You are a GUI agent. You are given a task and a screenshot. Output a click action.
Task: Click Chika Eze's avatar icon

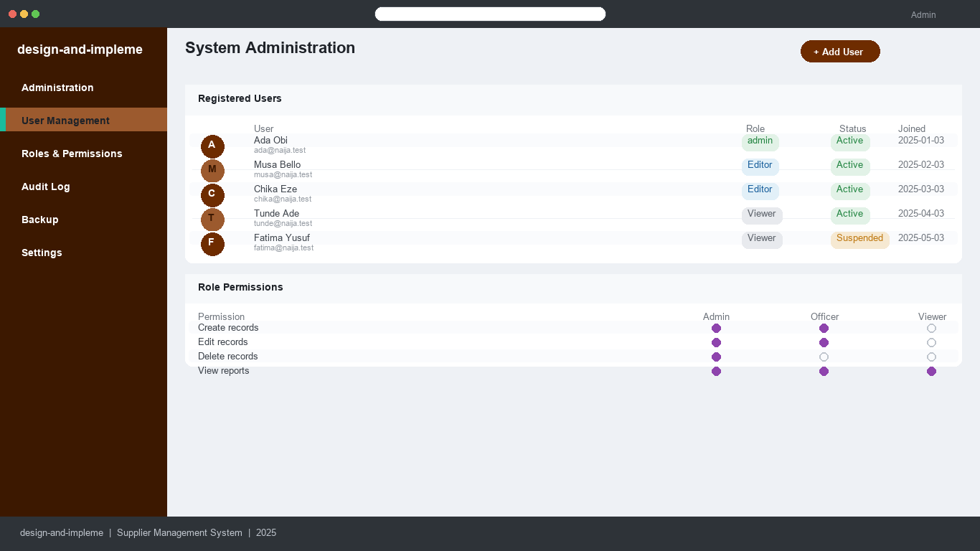[212, 195]
